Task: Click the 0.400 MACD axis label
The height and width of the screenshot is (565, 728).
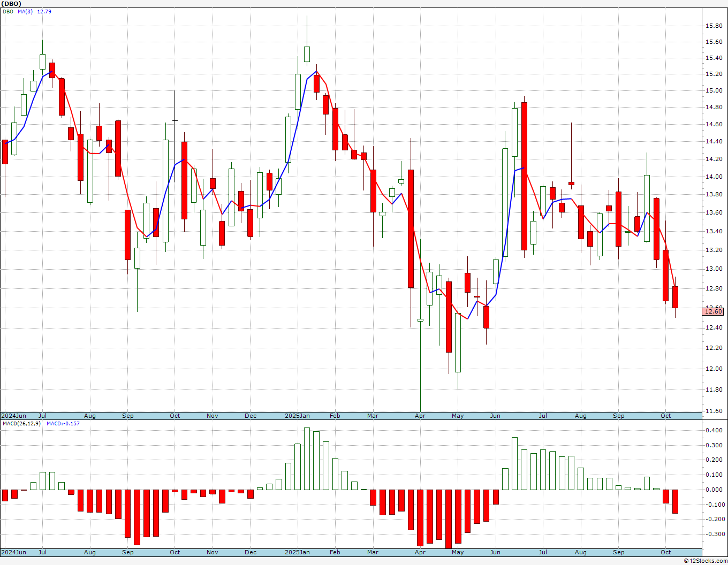Action: click(x=713, y=430)
